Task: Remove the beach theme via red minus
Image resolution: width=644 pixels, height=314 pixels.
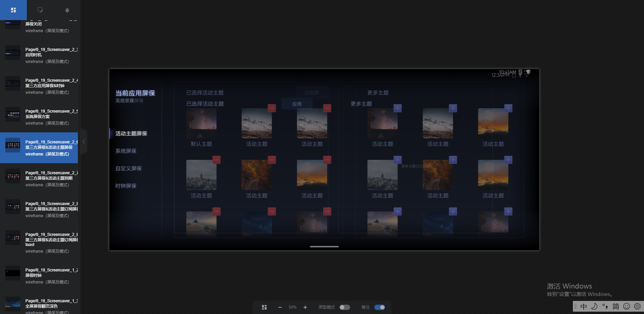Action: point(216,211)
